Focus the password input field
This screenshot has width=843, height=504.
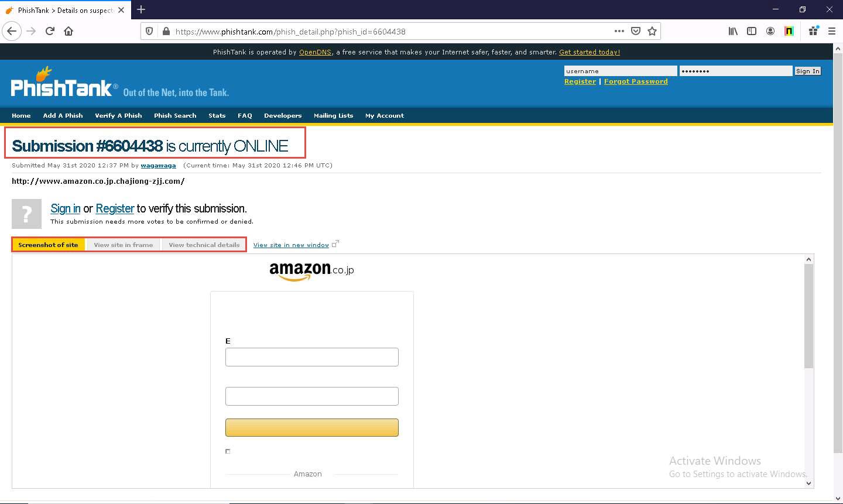(736, 71)
